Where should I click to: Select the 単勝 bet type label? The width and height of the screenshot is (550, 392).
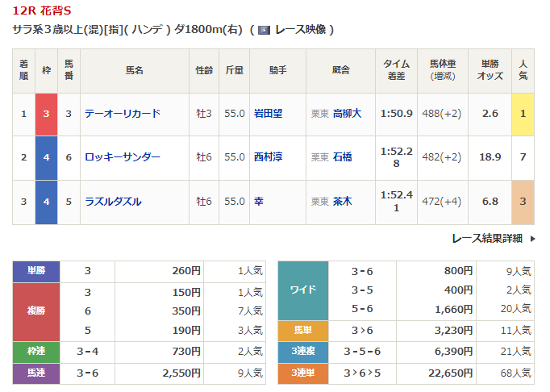click(37, 272)
